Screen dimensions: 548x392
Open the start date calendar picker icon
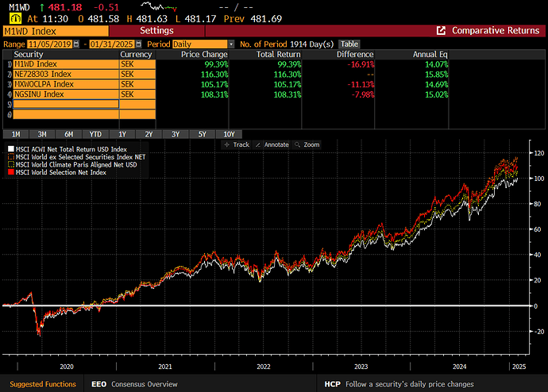(x=76, y=44)
